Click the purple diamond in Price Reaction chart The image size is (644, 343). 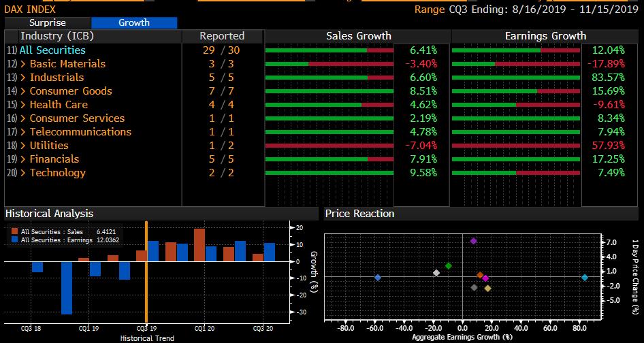pyautogui.click(x=473, y=241)
